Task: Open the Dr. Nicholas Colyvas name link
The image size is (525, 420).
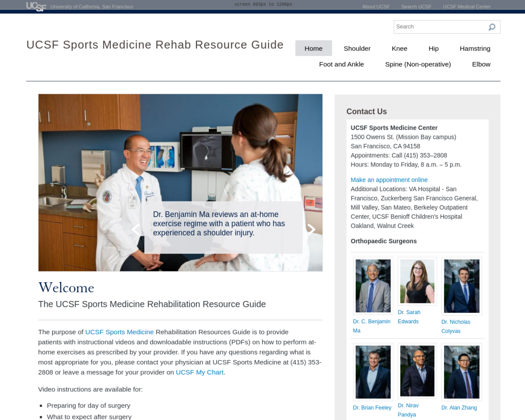Action: [x=456, y=326]
